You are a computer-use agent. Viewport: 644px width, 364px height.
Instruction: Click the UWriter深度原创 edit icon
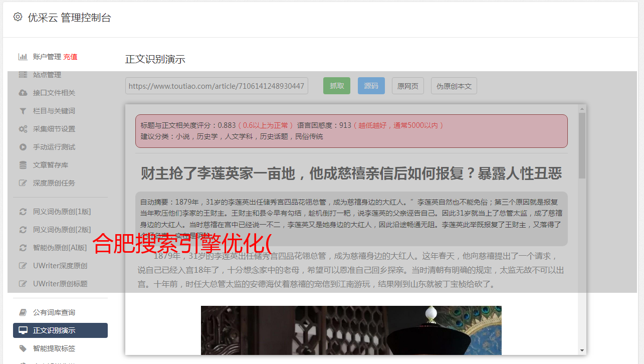pos(23,266)
